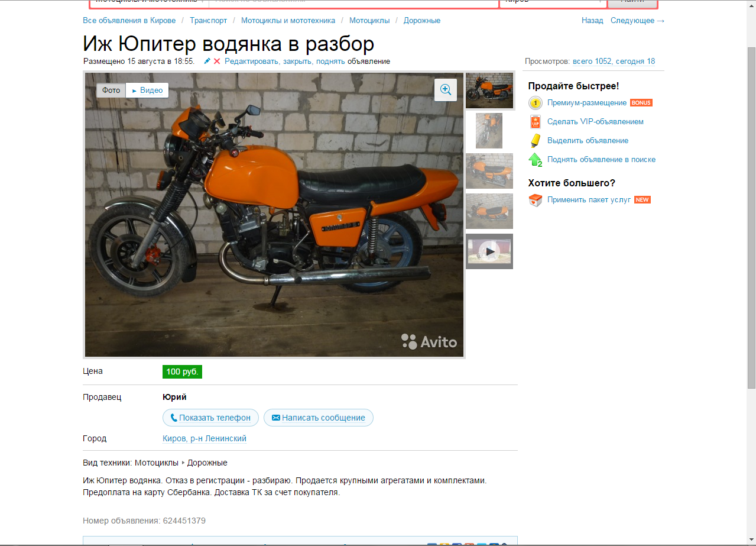The image size is (756, 546).
Task: Click the green up-arrow raise-ad icon
Action: click(535, 160)
